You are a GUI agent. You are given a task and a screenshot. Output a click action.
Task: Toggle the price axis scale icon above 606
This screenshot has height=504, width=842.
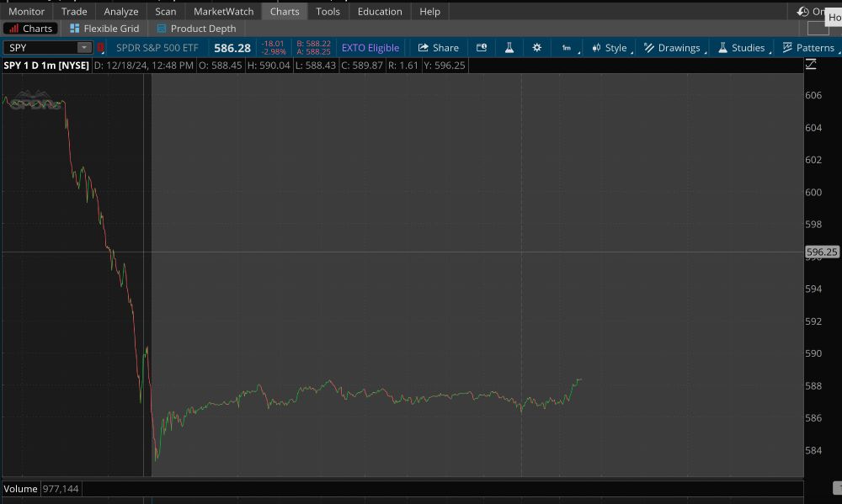[811, 65]
